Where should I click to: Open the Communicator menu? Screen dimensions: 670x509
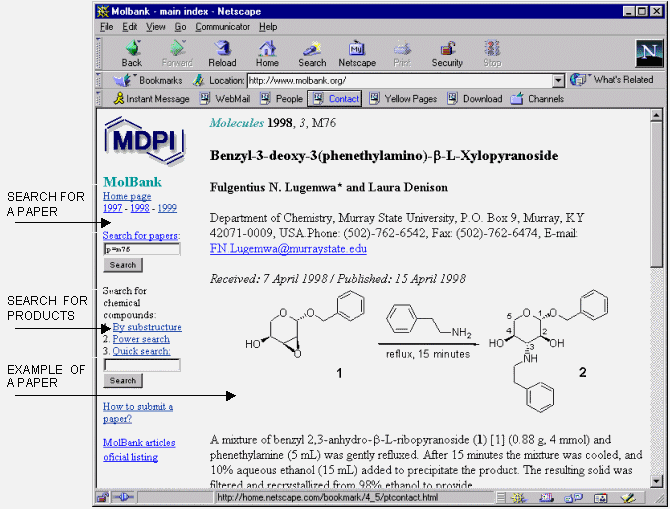[x=223, y=27]
